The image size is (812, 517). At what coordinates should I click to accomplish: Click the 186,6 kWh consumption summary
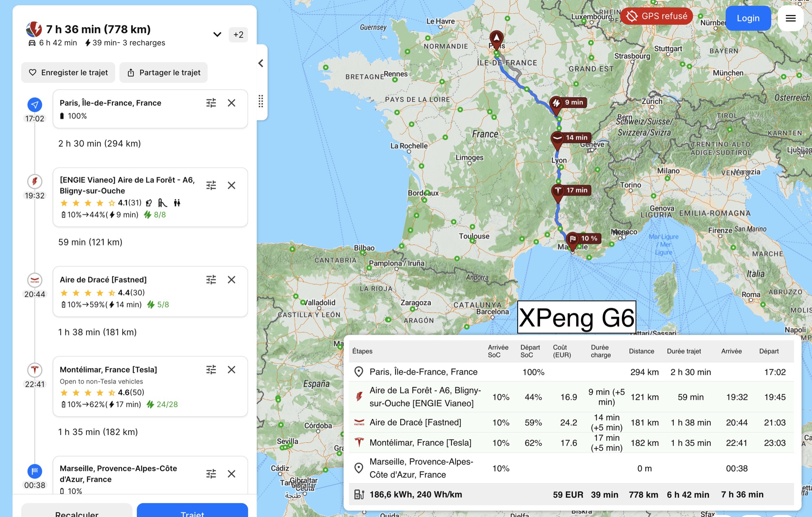click(416, 495)
